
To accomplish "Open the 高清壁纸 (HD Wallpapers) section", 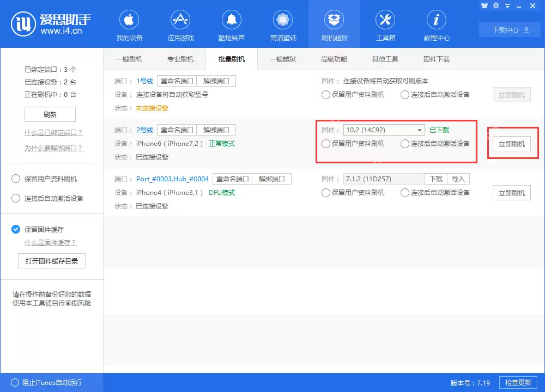I will pos(283,24).
